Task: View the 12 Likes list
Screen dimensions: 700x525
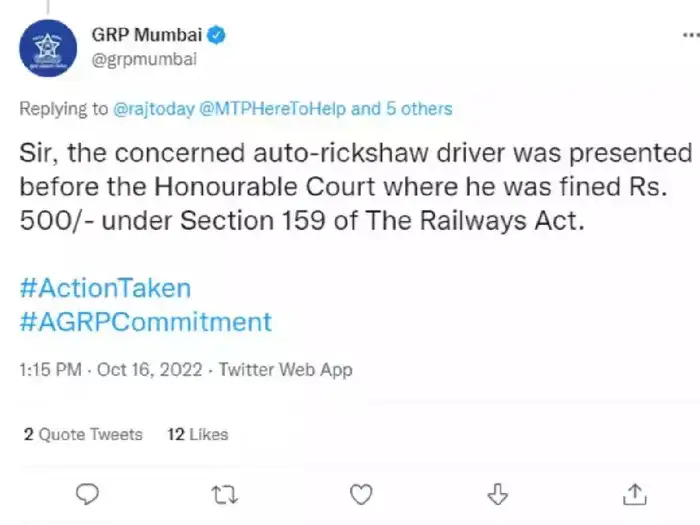Action: [x=197, y=434]
